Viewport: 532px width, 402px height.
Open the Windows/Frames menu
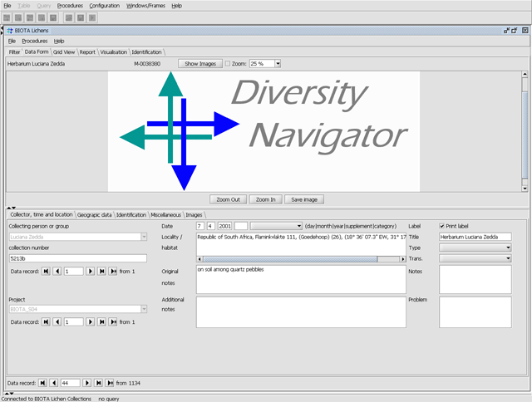145,6
